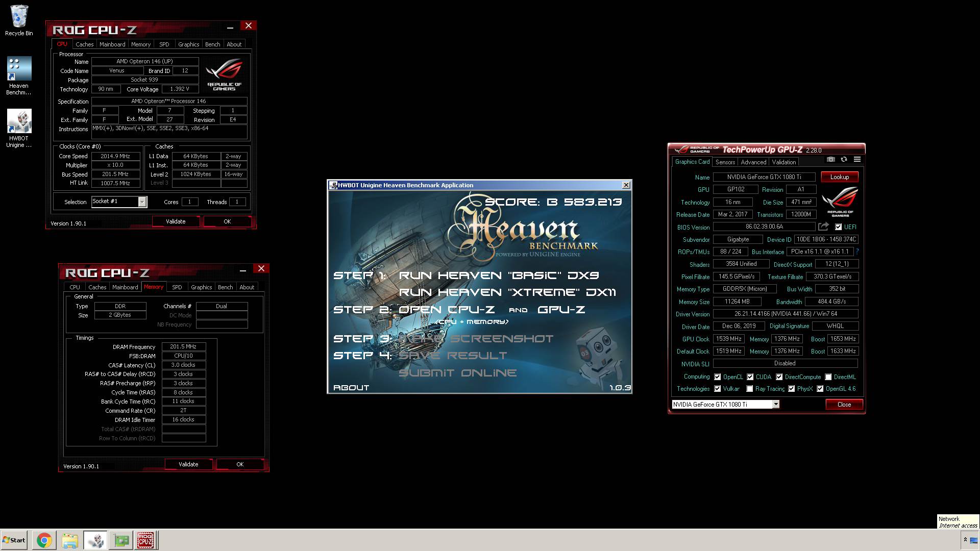Screen dimensions: 980x551
Task: Switch to Advanced tab in GPU-Z
Action: (753, 162)
